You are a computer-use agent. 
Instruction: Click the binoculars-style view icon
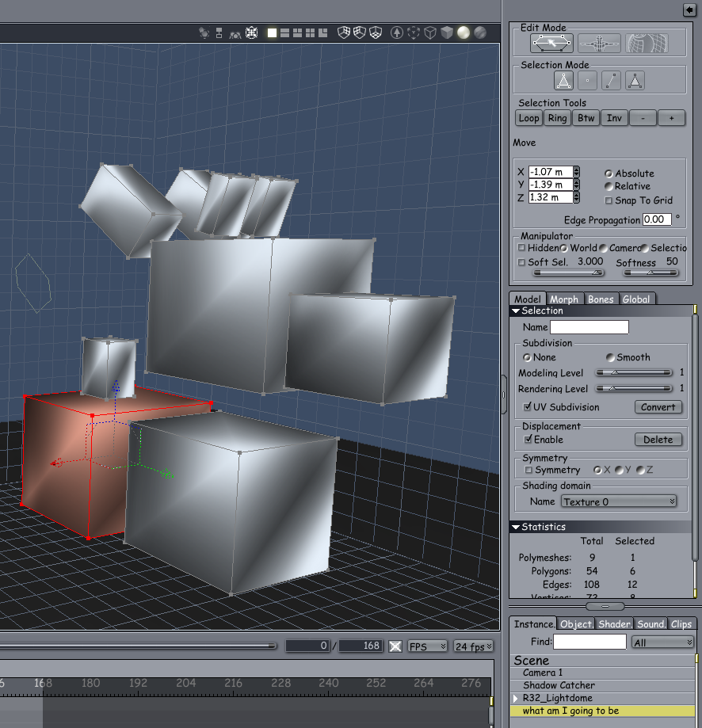point(235,33)
